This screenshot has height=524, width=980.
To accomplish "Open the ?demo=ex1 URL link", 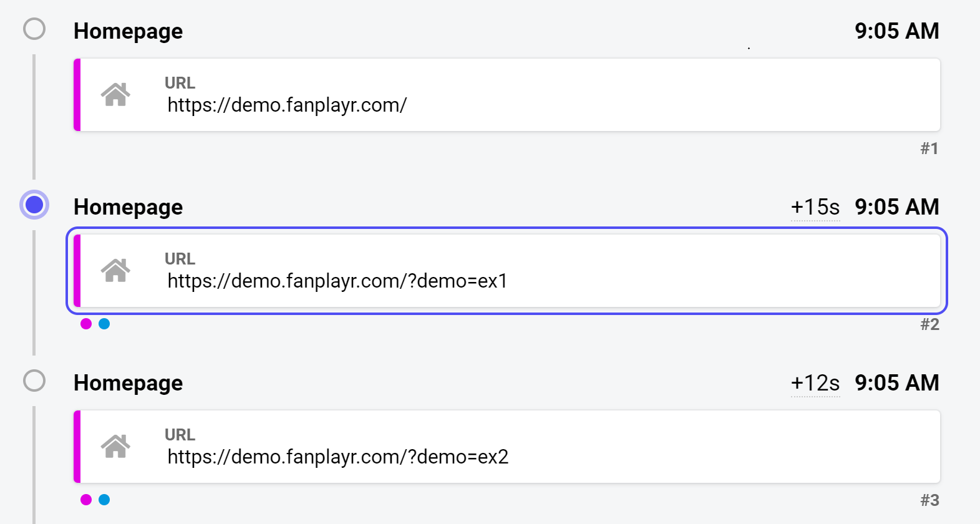I will coord(337,281).
